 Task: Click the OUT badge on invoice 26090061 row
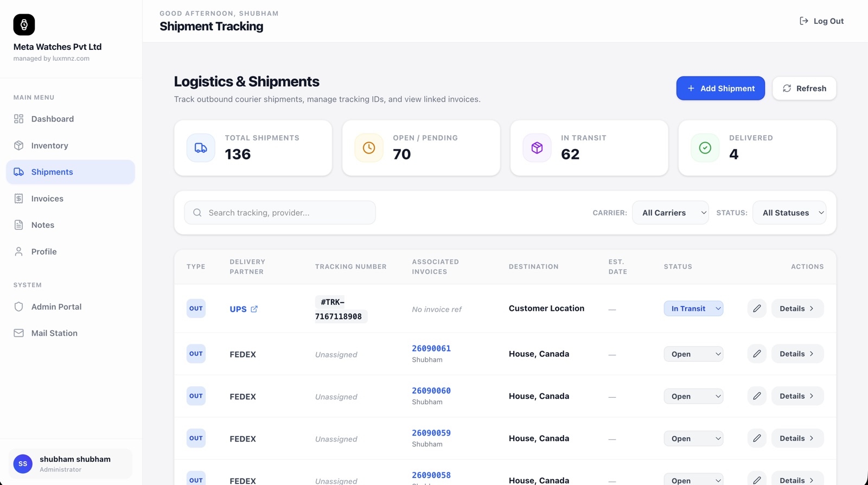pos(196,354)
